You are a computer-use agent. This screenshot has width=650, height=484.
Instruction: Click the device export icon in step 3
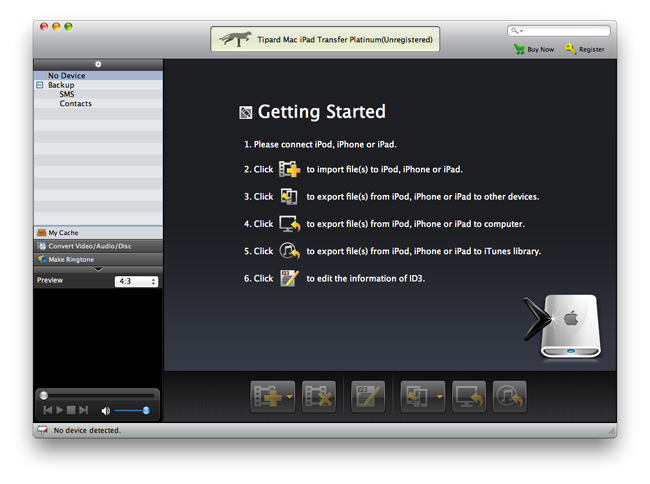pyautogui.click(x=289, y=196)
